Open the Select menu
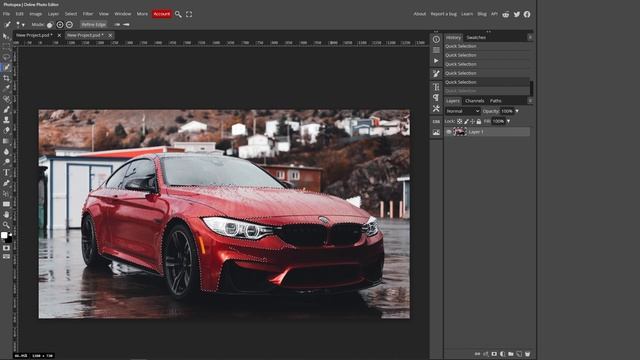This screenshot has width=640, height=360. [x=71, y=14]
